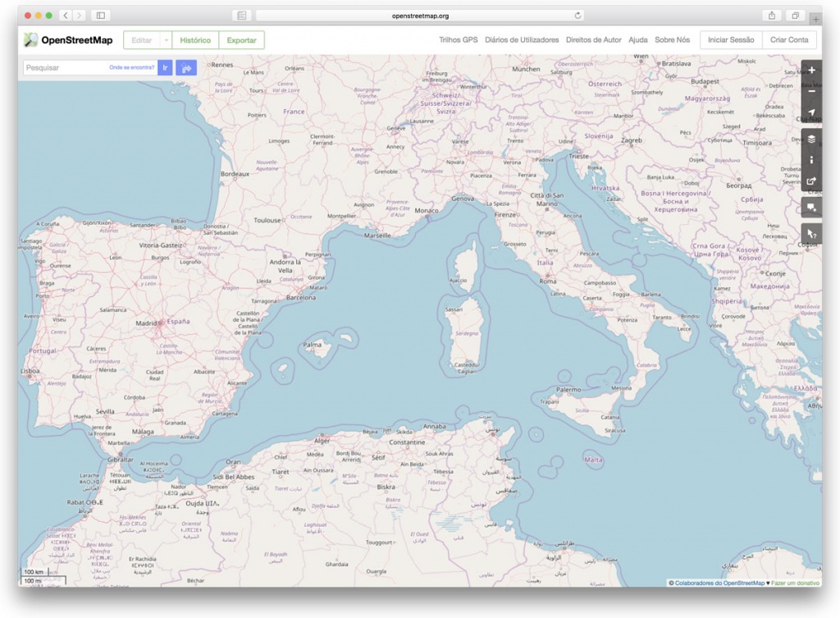Reload the page with the refresh icon

577,16
